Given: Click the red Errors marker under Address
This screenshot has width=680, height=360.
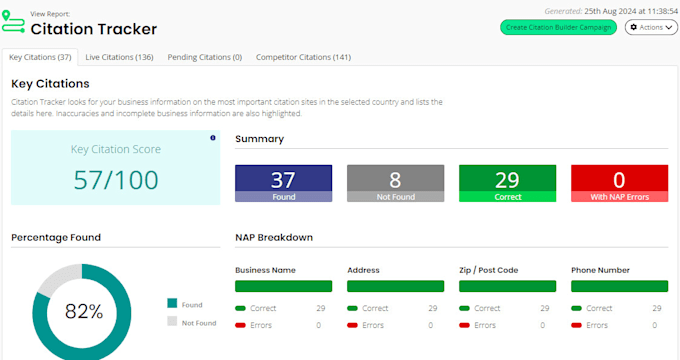Looking at the screenshot, I should click(352, 325).
